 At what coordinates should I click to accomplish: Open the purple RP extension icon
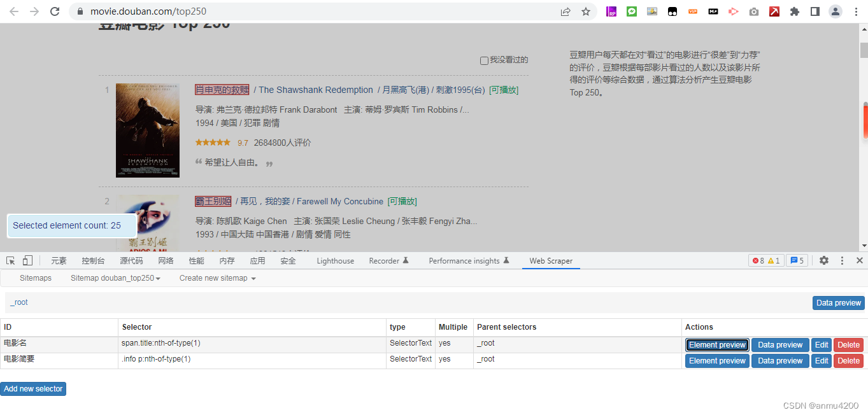click(x=611, y=11)
